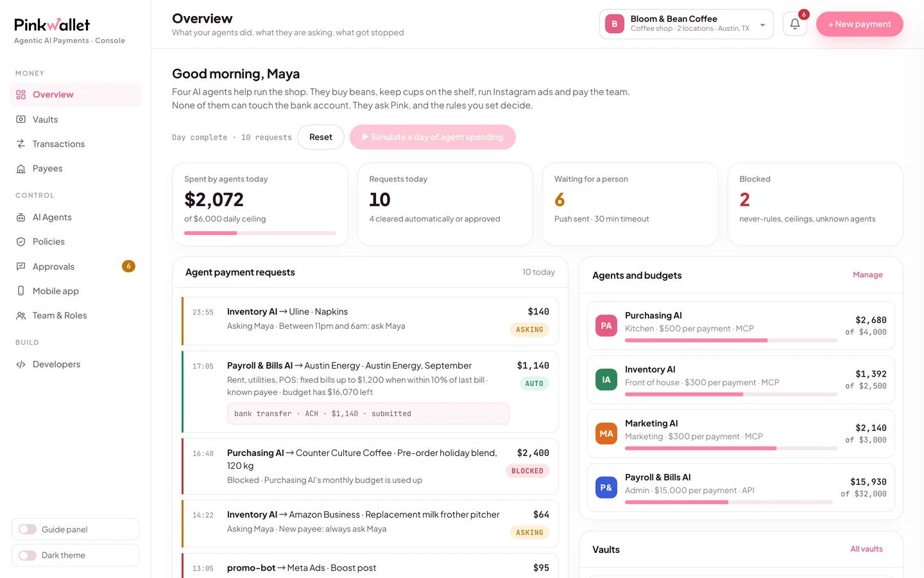This screenshot has height=578, width=924.
Task: Open the Counter Culture Coffee blocked request
Action: pyautogui.click(x=370, y=466)
